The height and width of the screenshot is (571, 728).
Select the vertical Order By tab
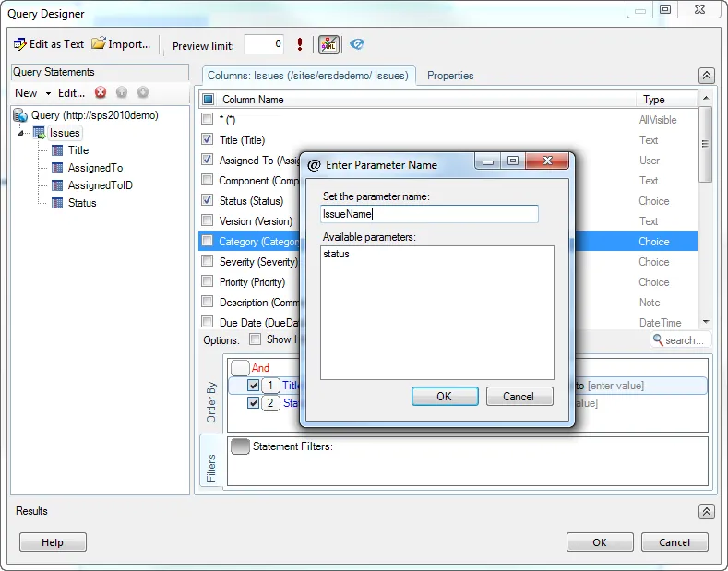coord(211,403)
